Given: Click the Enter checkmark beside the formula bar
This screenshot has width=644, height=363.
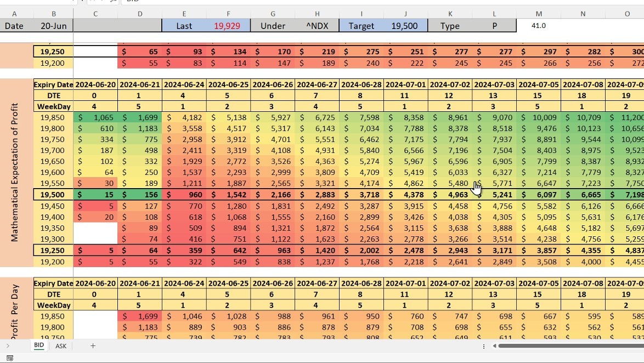Looking at the screenshot, I should pyautogui.click(x=101, y=2).
